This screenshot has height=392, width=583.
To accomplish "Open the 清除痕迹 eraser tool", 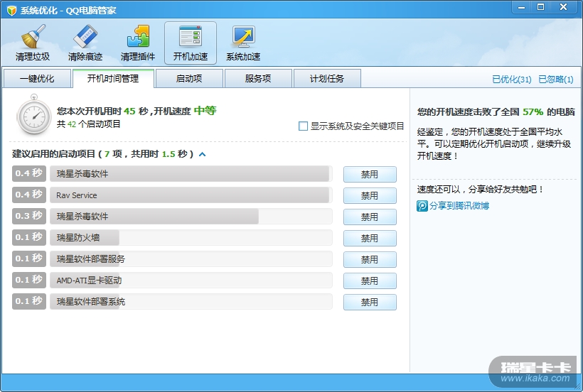I will 85,43.
